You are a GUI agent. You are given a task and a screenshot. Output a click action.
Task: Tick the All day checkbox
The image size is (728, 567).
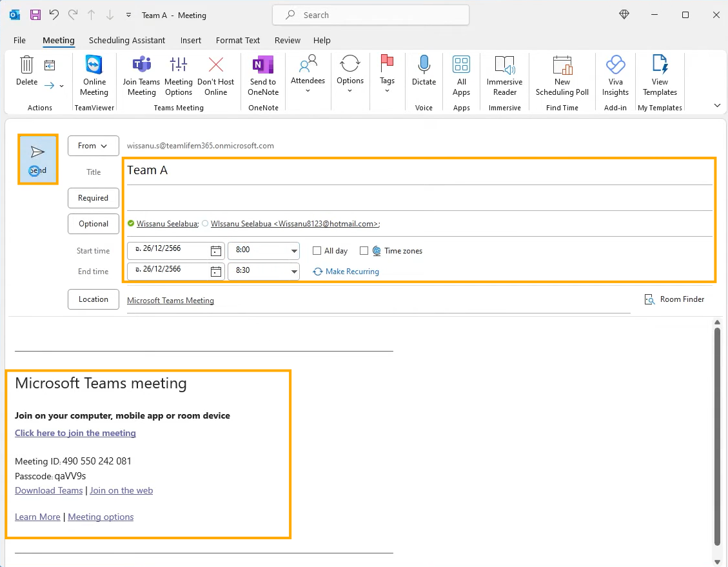(x=317, y=251)
